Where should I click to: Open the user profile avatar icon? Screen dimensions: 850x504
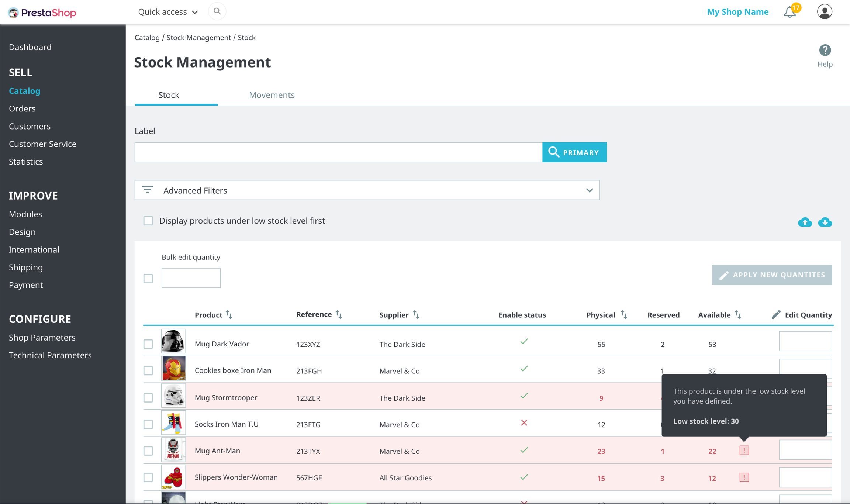click(824, 12)
